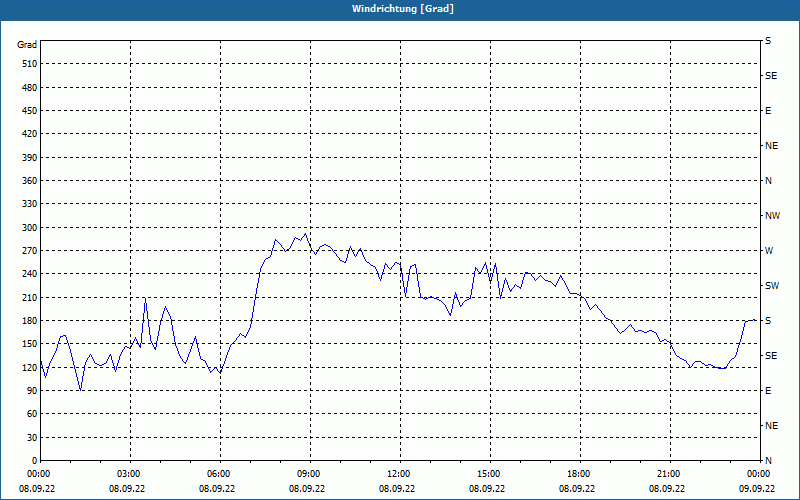Click the 08.09.22 date under 06:00

(x=217, y=488)
